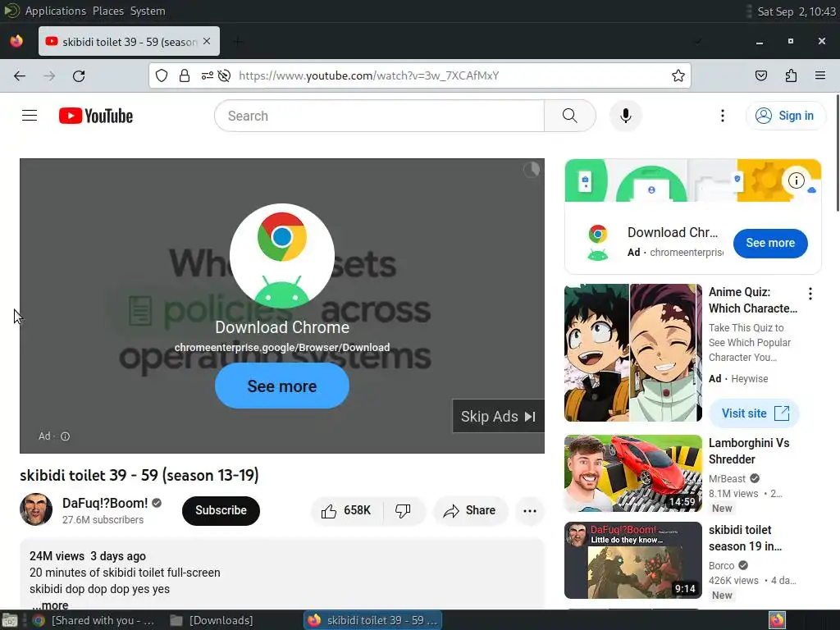Bookmark this page with the star

[678, 75]
